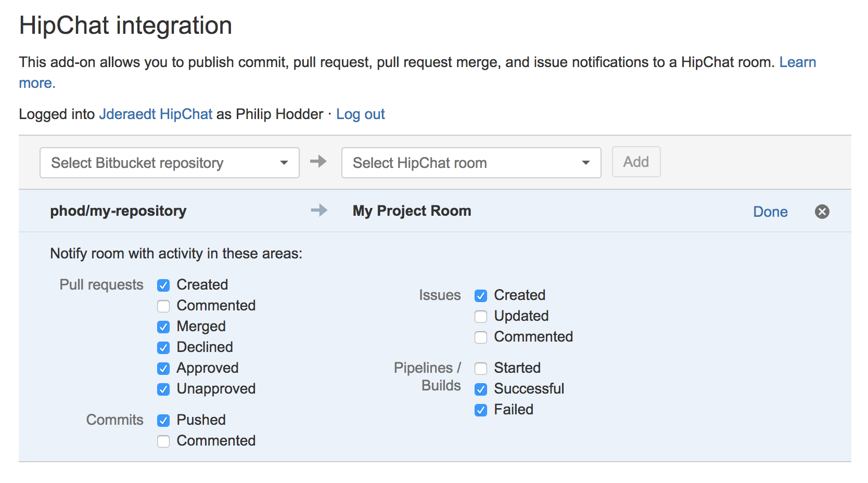This screenshot has width=868, height=483.
Task: Select the phod/my-repository row name
Action: point(118,211)
